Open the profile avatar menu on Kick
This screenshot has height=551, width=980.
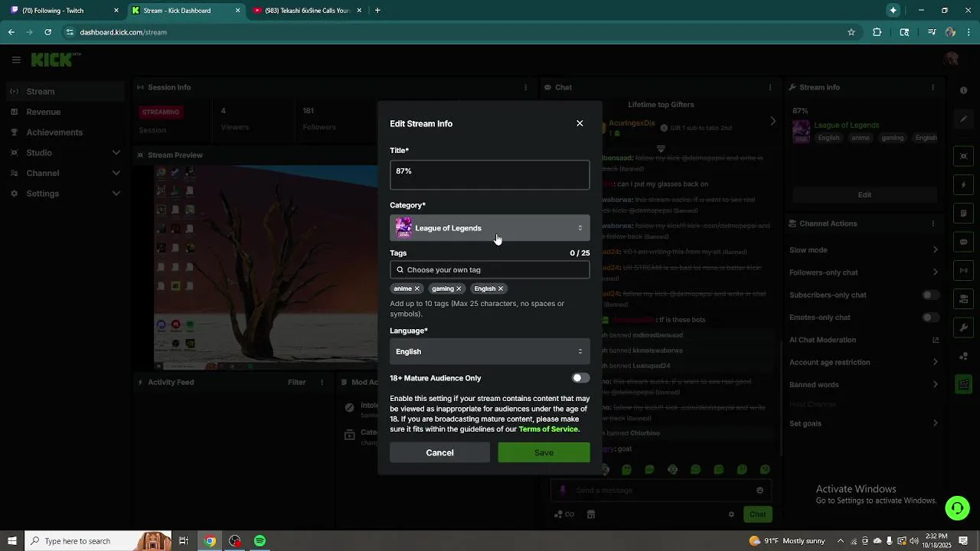pyautogui.click(x=952, y=60)
